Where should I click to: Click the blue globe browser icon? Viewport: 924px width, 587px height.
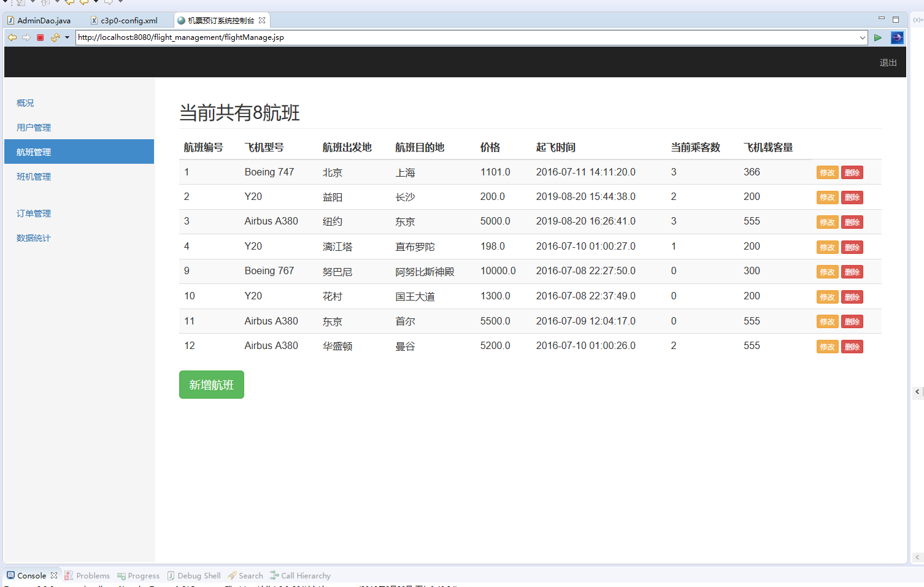(x=897, y=37)
